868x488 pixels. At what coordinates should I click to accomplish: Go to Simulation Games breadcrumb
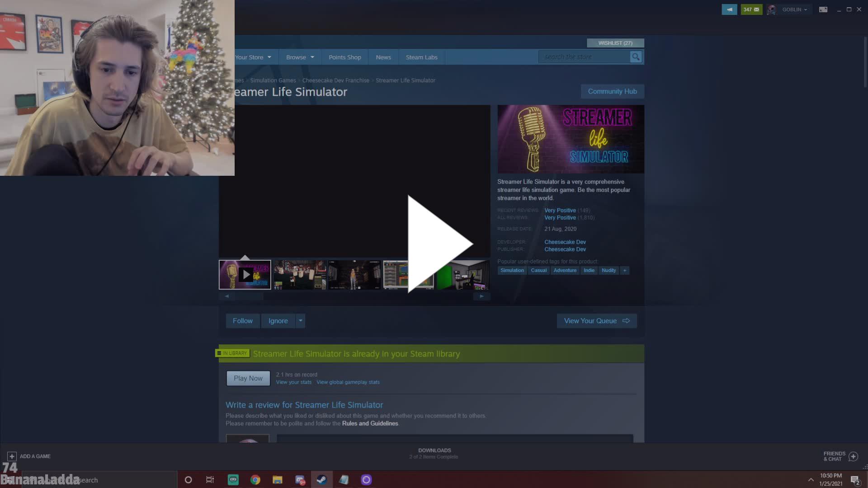click(x=273, y=80)
